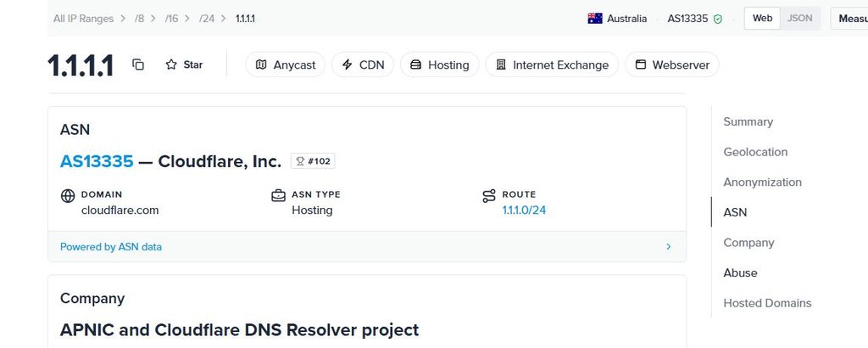Click the Measure button at top right
This screenshot has width=868, height=348.
(849, 19)
